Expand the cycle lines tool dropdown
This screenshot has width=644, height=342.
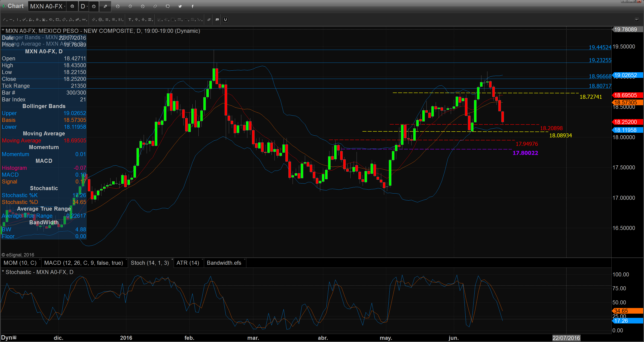coord(87,21)
